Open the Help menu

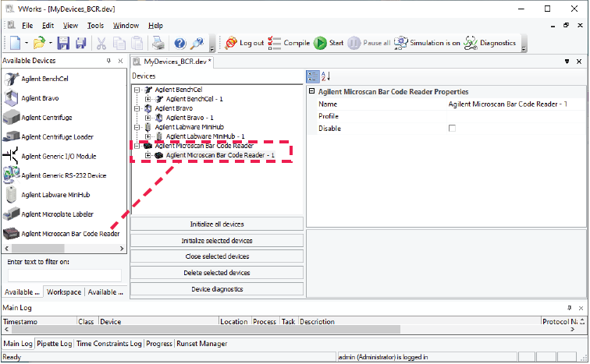(x=155, y=26)
